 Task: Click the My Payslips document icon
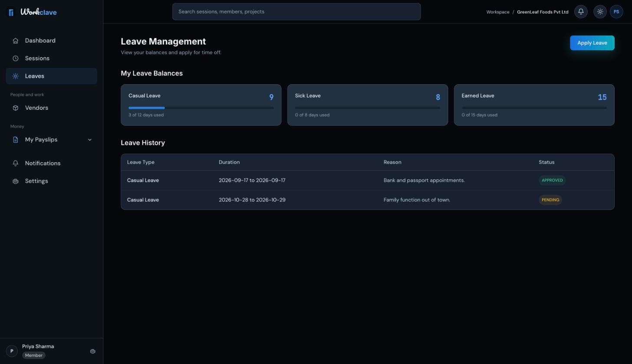(x=16, y=140)
